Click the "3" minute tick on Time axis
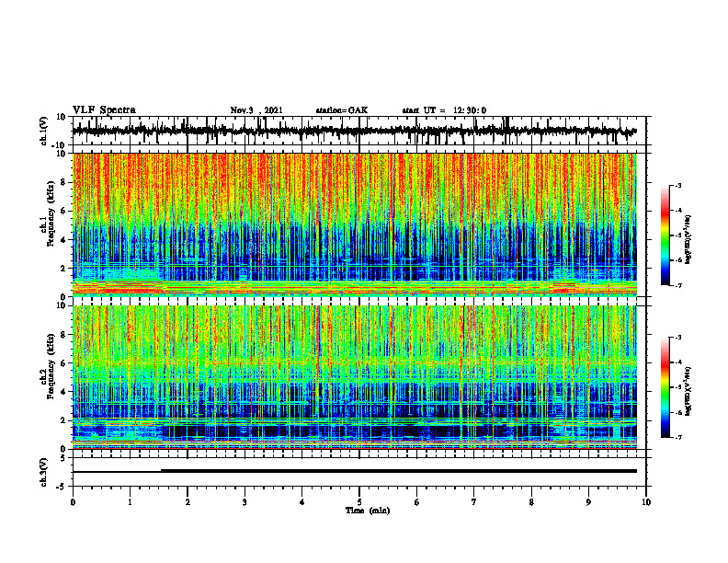The image size is (728, 563). (245, 502)
